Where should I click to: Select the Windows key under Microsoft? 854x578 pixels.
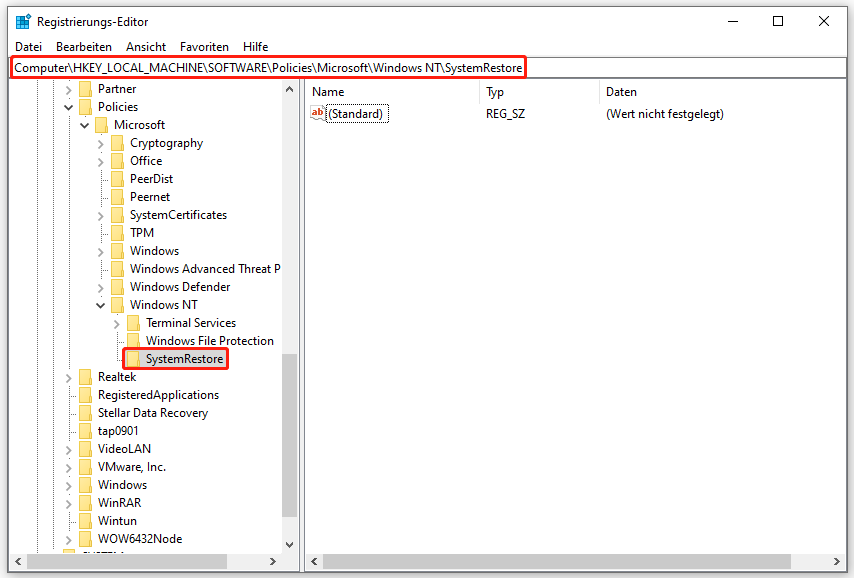154,251
